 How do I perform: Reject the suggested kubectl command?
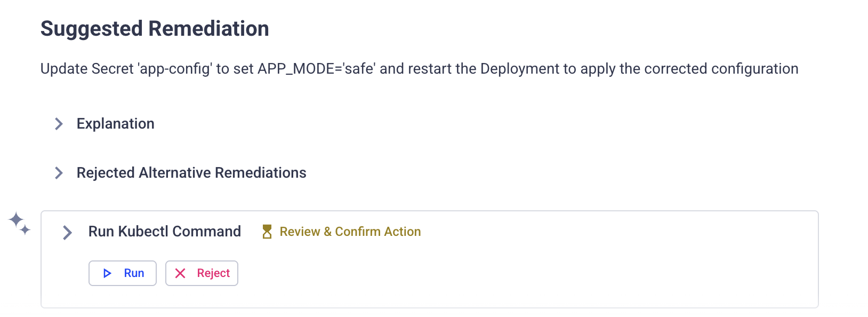202,273
